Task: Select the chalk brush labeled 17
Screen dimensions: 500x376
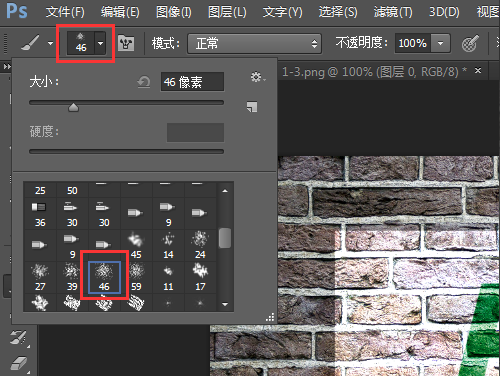Action: (x=200, y=278)
